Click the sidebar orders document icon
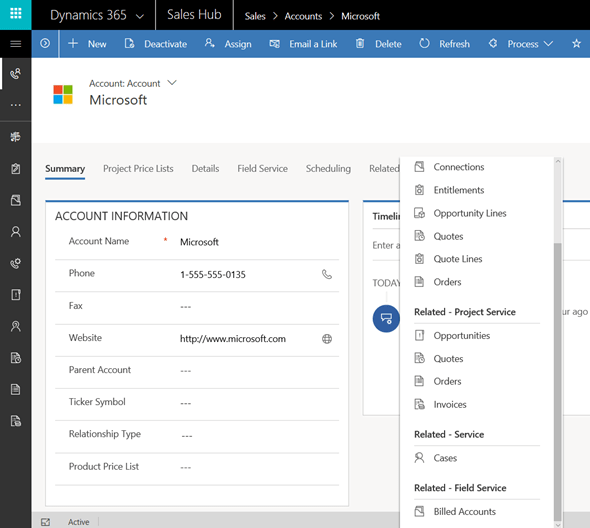 [x=15, y=390]
